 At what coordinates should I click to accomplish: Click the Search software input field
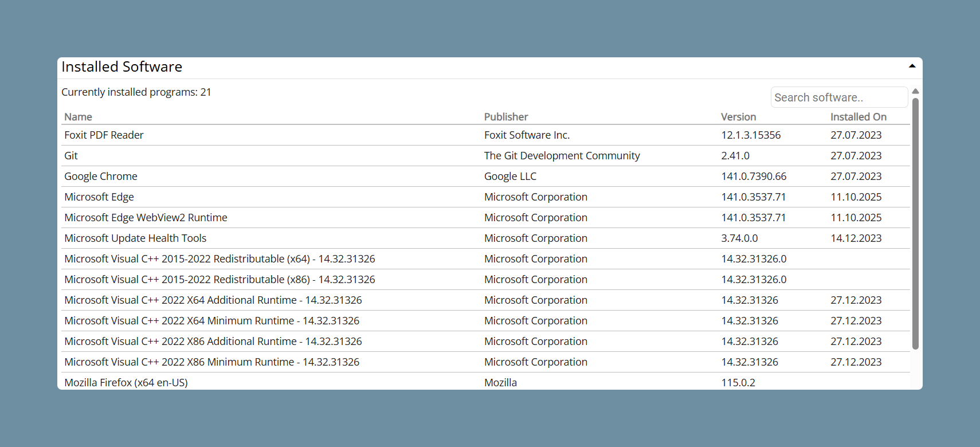pyautogui.click(x=839, y=97)
